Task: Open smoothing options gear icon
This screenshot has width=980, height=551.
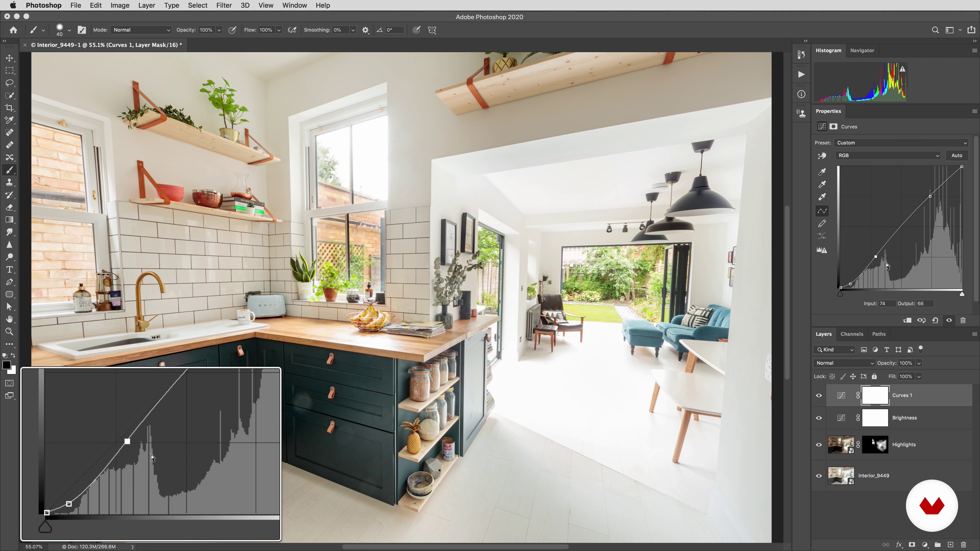Action: click(x=366, y=30)
